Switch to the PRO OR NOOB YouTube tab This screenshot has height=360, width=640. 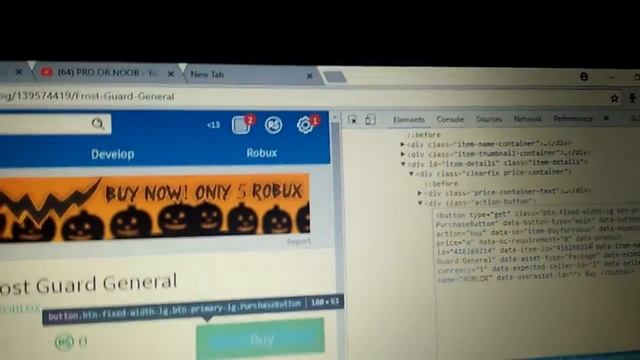click(x=108, y=73)
